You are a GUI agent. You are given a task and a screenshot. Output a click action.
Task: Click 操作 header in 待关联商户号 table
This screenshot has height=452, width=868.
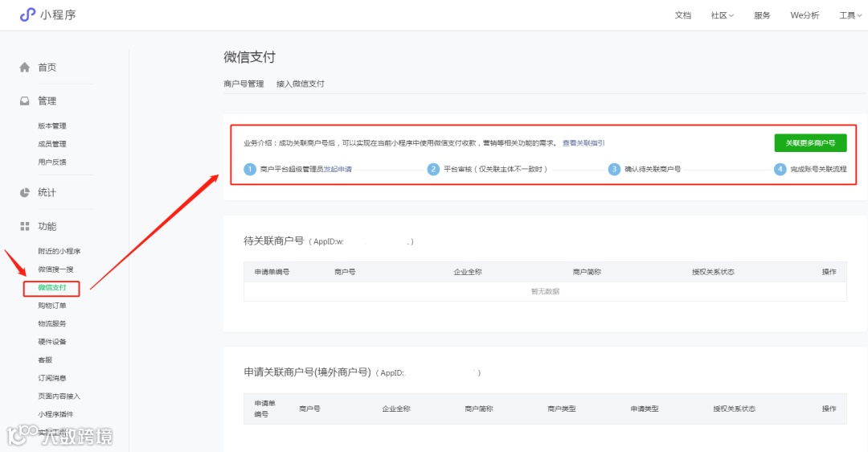tap(829, 272)
